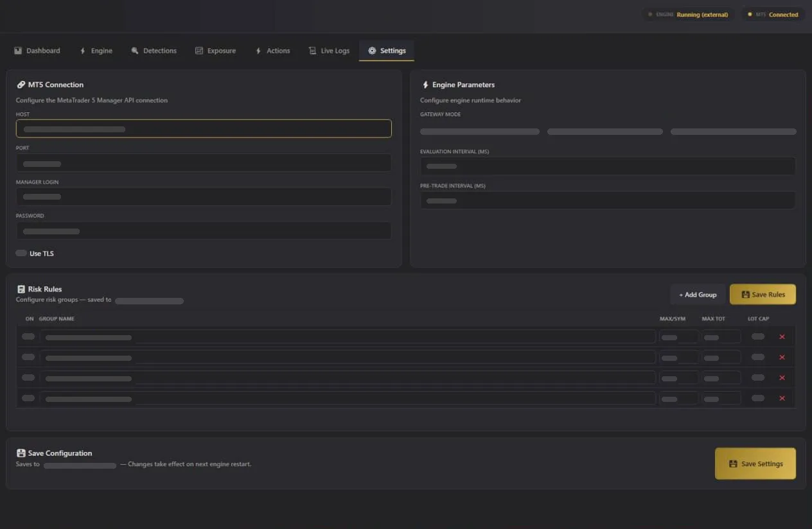
Task: Toggle LOT CAP in third risk row
Action: point(758,377)
